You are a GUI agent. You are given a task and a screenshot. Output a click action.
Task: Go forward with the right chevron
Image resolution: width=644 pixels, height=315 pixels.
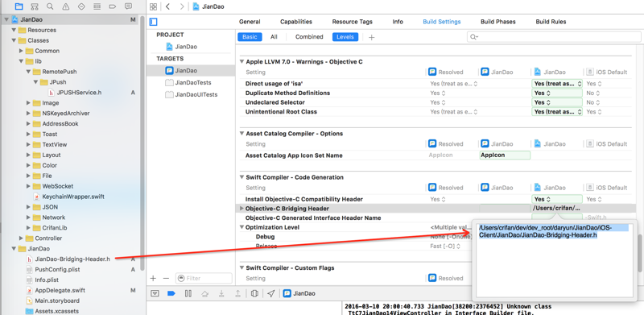[x=182, y=6]
